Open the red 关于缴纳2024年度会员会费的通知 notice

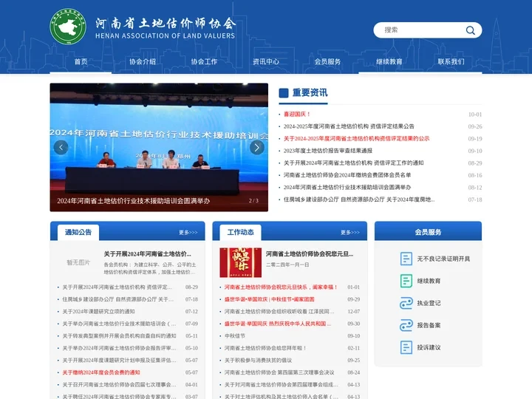(x=101, y=372)
